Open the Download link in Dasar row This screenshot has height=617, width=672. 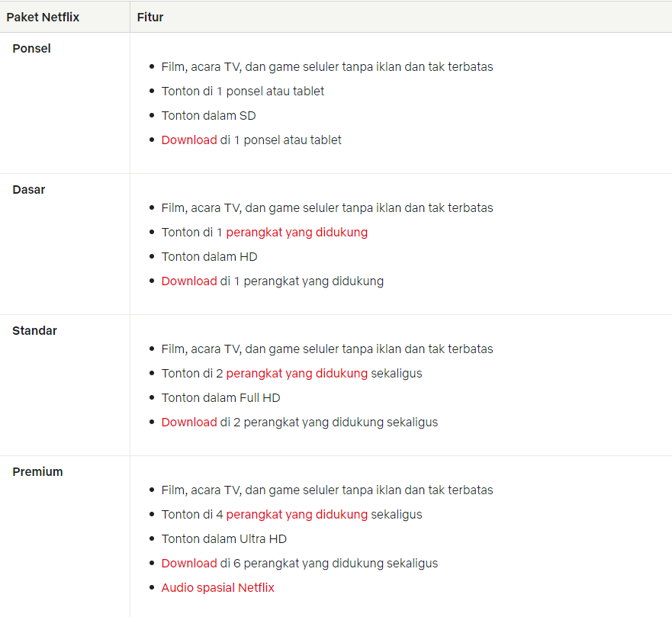click(188, 281)
